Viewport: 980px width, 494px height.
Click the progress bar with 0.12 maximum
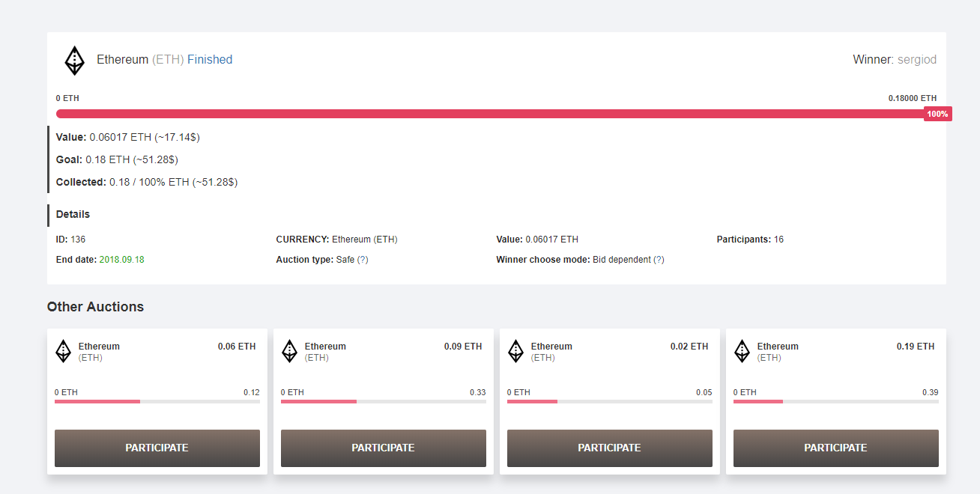[157, 402]
